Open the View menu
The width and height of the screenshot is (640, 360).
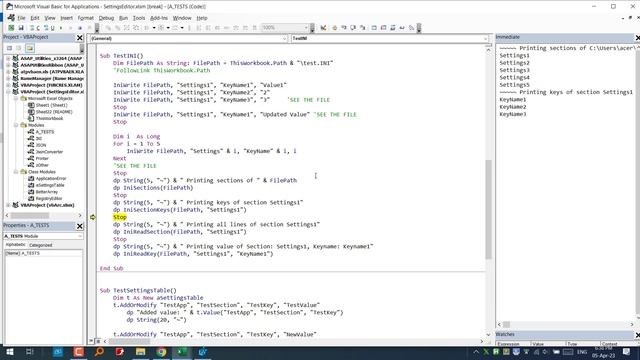50,18
